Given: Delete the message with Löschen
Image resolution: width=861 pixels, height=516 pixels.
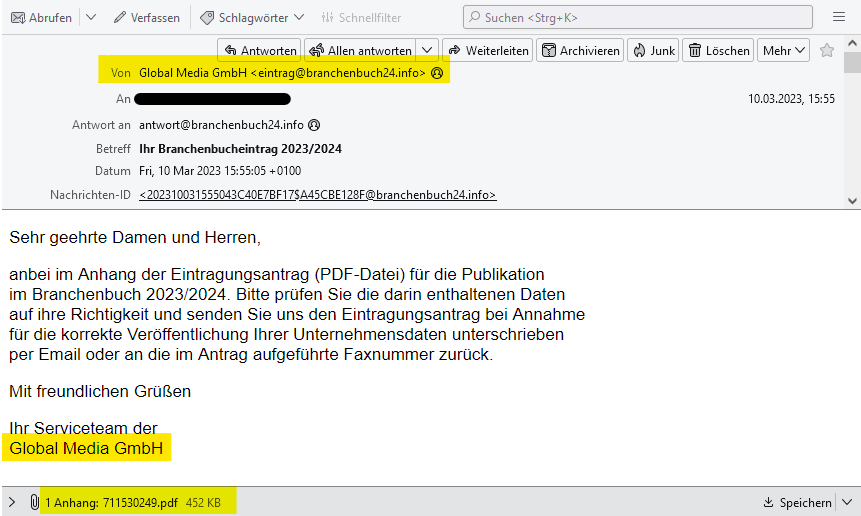Looking at the screenshot, I should click(718, 51).
